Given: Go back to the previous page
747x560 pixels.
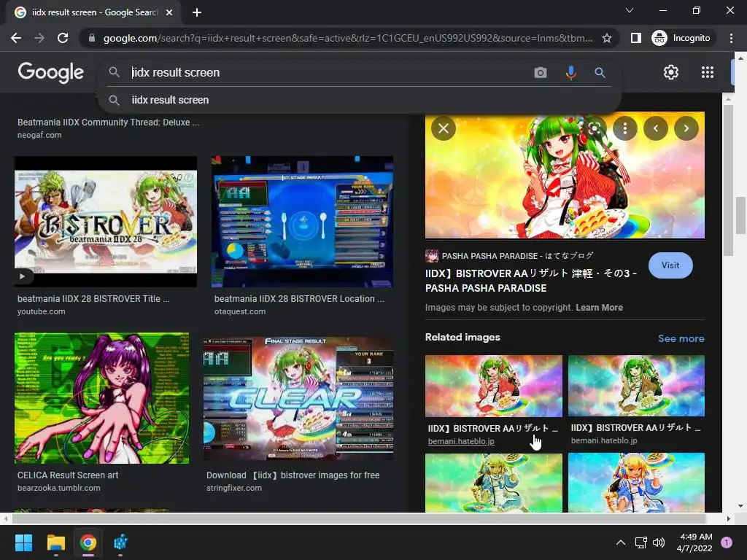Looking at the screenshot, I should tap(16, 38).
